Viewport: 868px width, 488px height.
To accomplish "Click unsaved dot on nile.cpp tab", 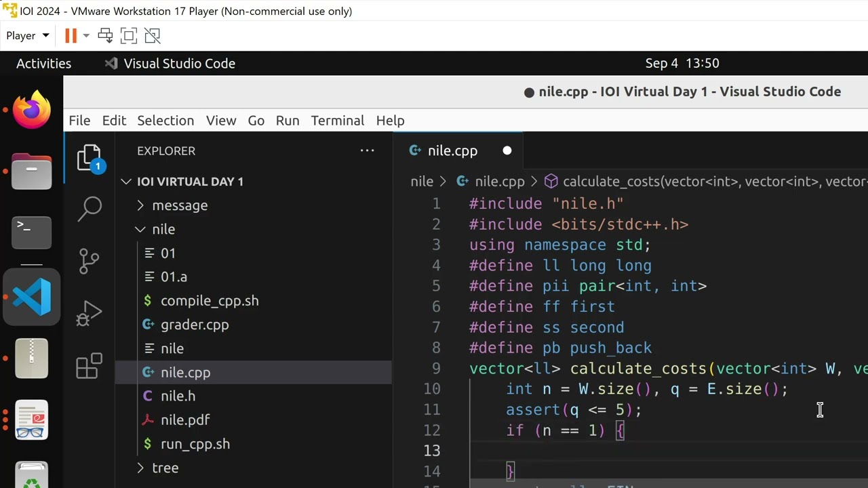I will coord(507,150).
